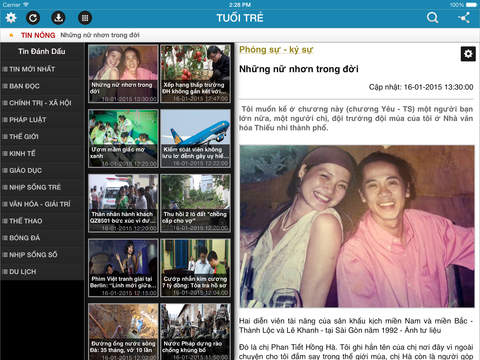Screen dimensions: 480x360
Task: Tap the download icon in toolbar
Action: (x=58, y=18)
